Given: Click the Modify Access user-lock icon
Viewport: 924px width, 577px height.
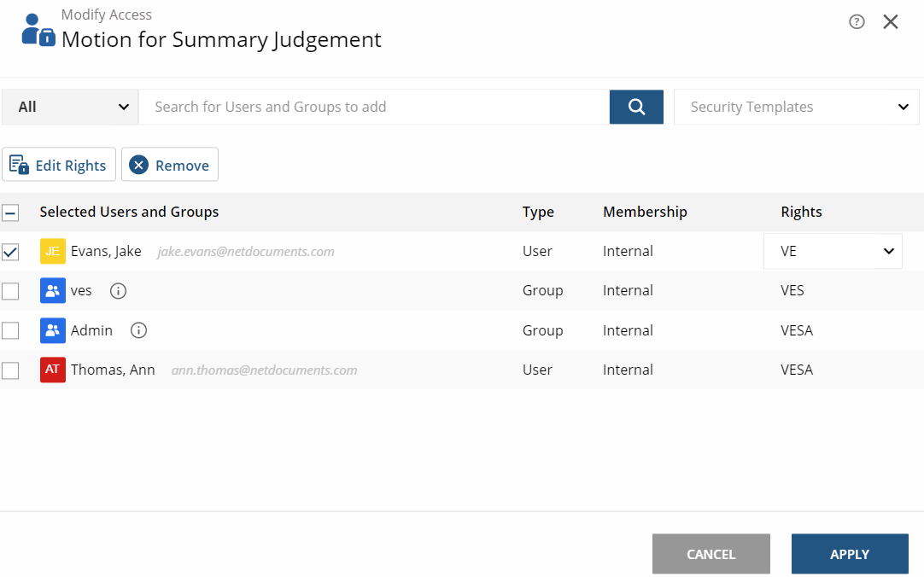Looking at the screenshot, I should [x=37, y=28].
